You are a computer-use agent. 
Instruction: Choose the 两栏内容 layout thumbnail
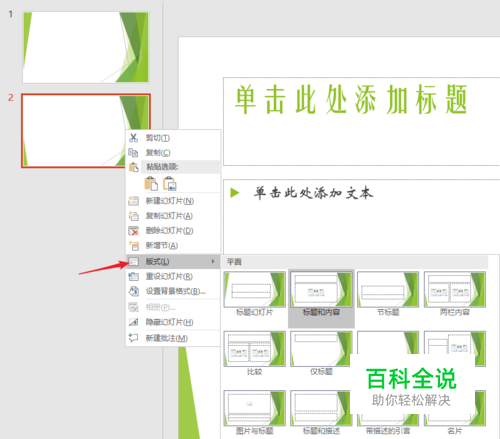[455, 289]
